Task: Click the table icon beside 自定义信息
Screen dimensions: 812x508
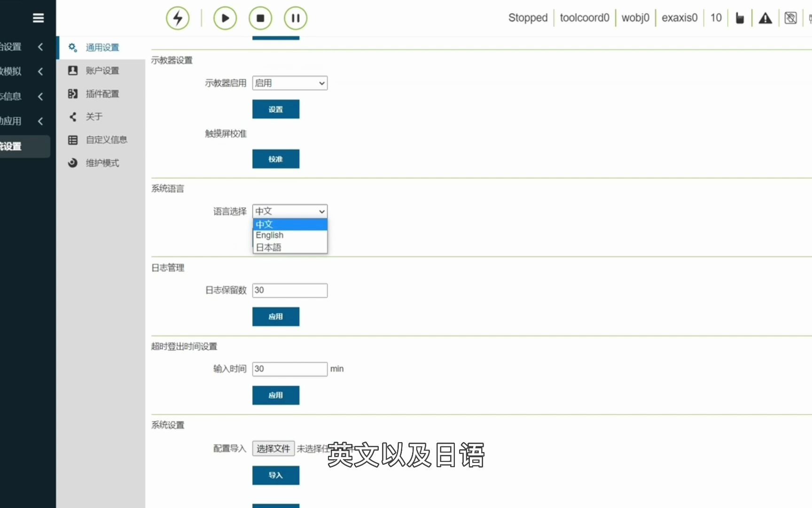Action: (73, 140)
